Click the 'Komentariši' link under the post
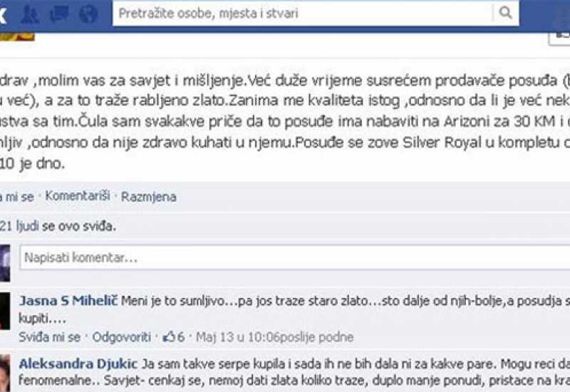 (78, 195)
